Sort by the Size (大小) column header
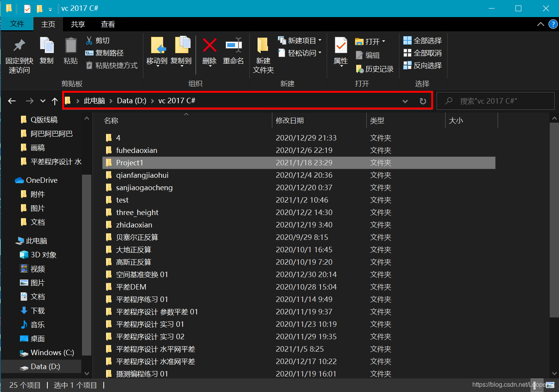 456,121
